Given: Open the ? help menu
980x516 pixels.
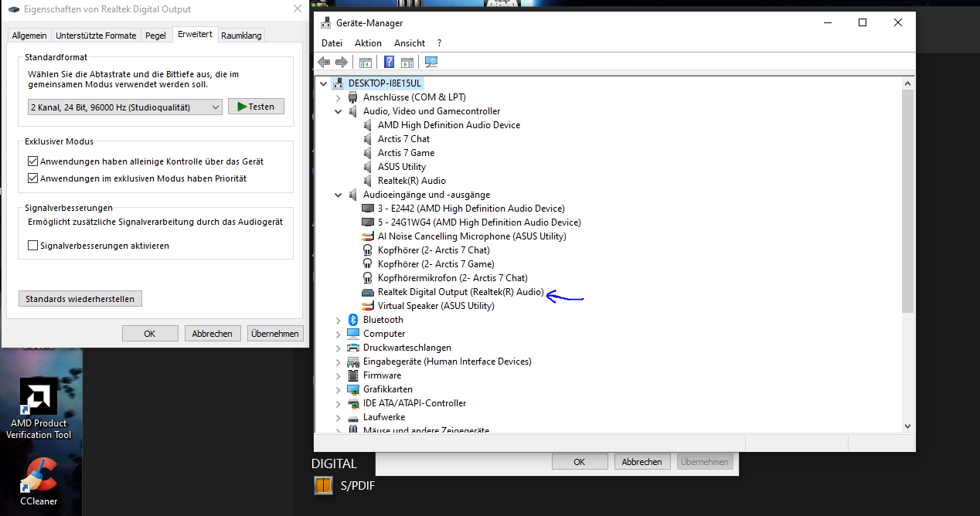Looking at the screenshot, I should coord(439,43).
